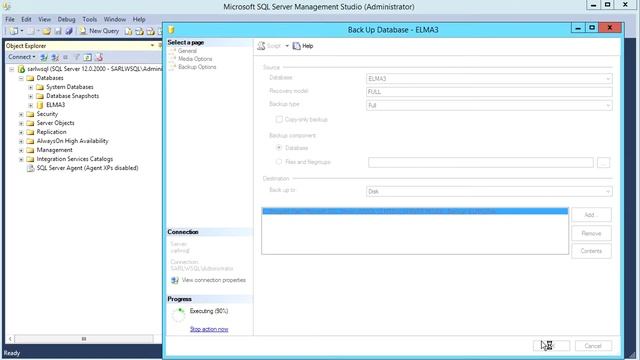Click the Databases folder icon in tree

(x=30, y=78)
